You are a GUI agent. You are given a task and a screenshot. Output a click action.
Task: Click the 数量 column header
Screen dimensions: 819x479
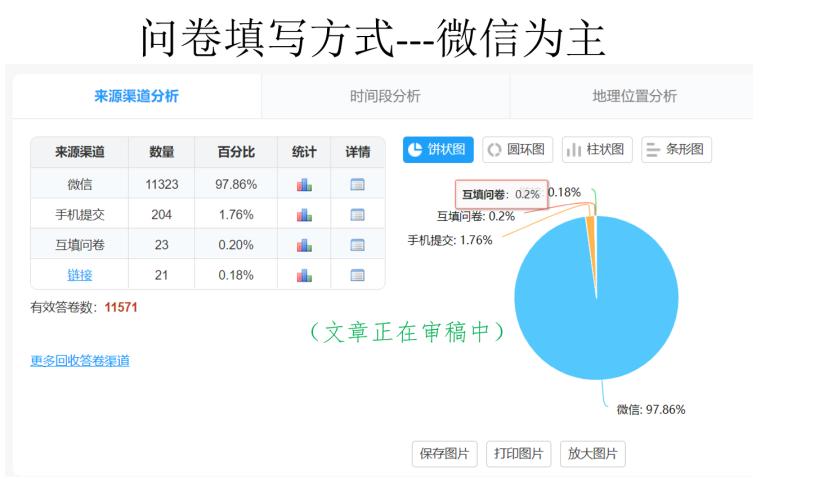161,152
